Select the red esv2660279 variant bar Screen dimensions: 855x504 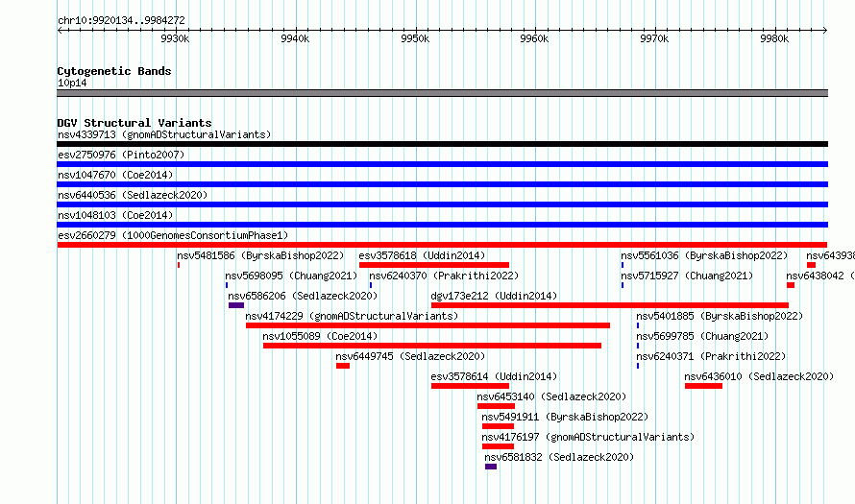pyautogui.click(x=442, y=245)
